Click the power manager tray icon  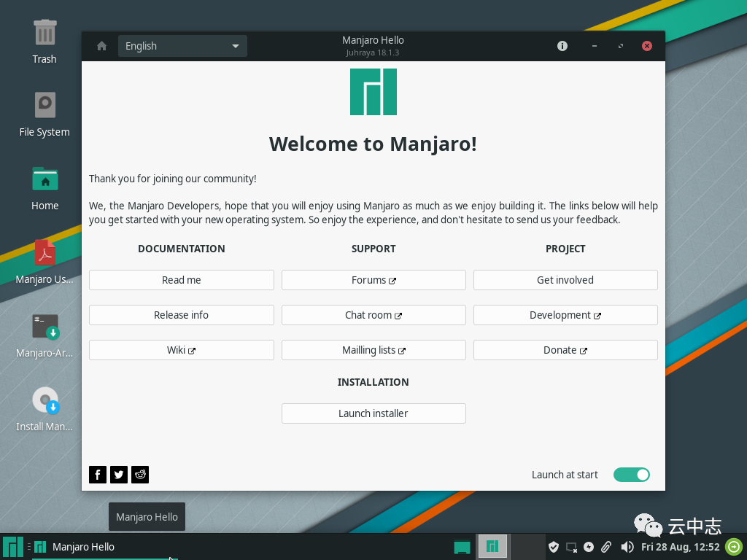click(589, 547)
